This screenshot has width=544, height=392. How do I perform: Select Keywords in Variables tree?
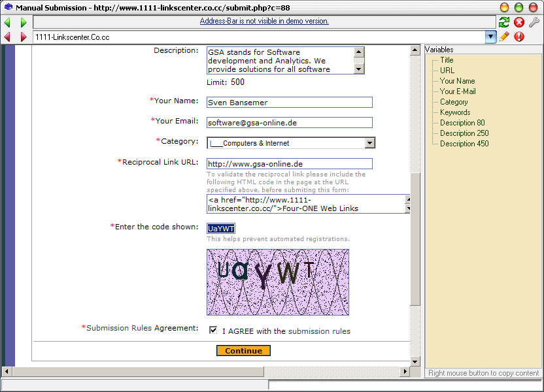tap(455, 112)
